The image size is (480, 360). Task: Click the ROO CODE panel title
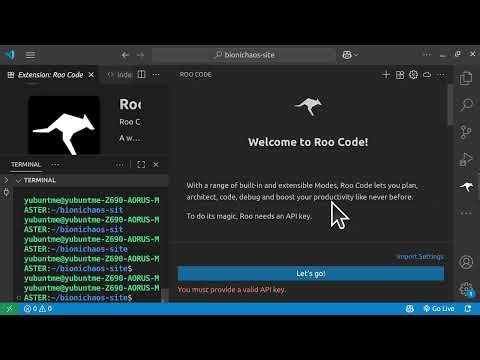tap(196, 75)
